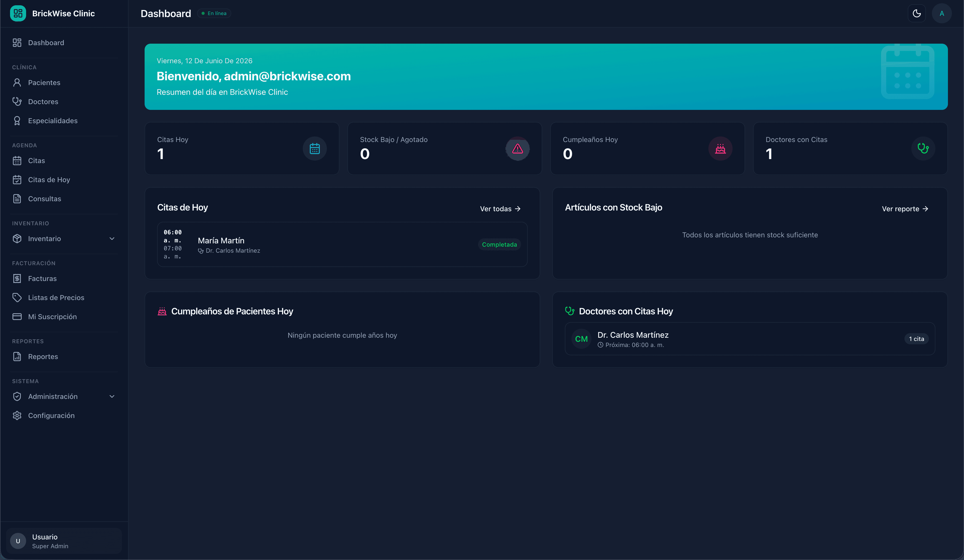
Task: Click the Citas Hoy stat card
Action: (x=242, y=148)
